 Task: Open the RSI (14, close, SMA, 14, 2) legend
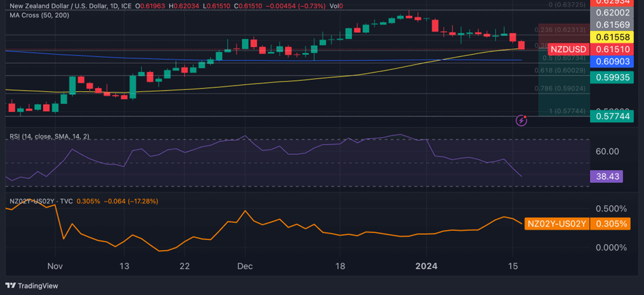point(49,137)
